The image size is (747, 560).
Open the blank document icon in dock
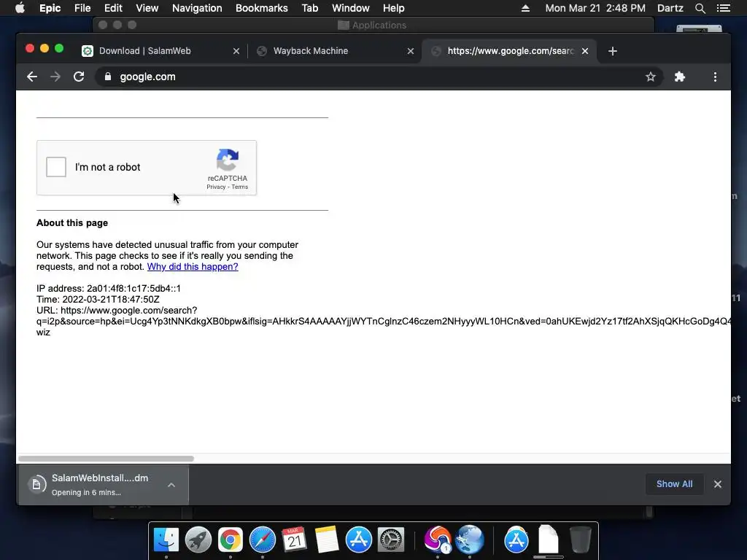coord(549,540)
